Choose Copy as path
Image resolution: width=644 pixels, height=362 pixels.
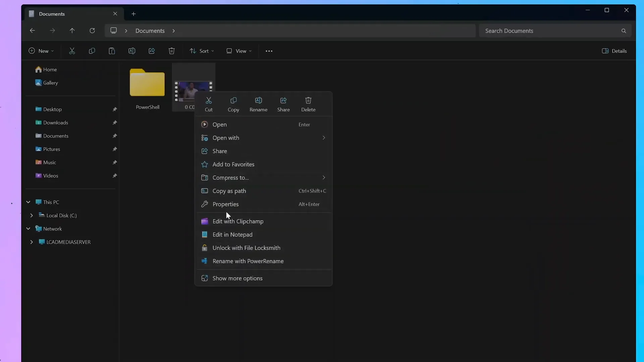[263, 191]
